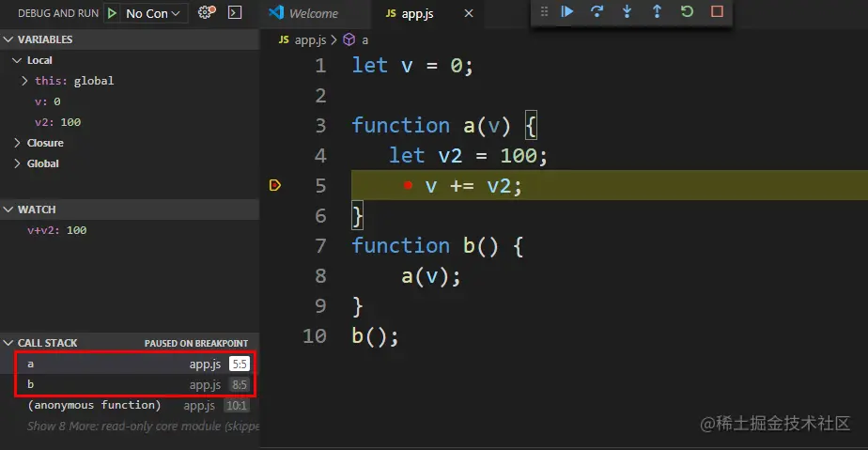Click the Continue button in debug toolbar
The height and width of the screenshot is (450, 868).
pos(566,11)
